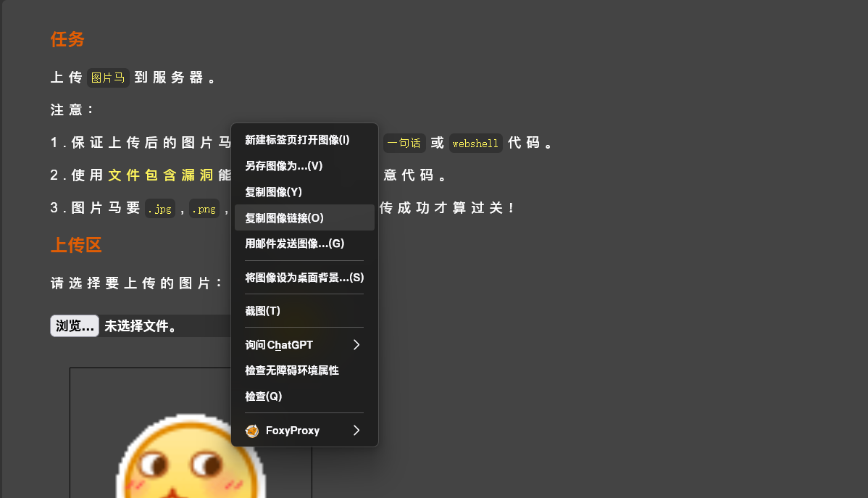Click the .jpg extension tag
Image resolution: width=868 pixels, height=498 pixels.
click(160, 209)
